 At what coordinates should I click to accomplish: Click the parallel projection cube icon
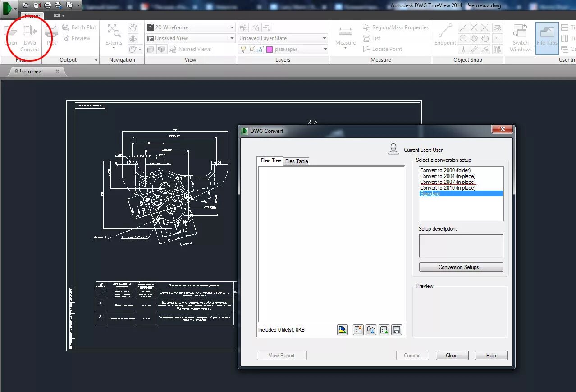click(151, 49)
